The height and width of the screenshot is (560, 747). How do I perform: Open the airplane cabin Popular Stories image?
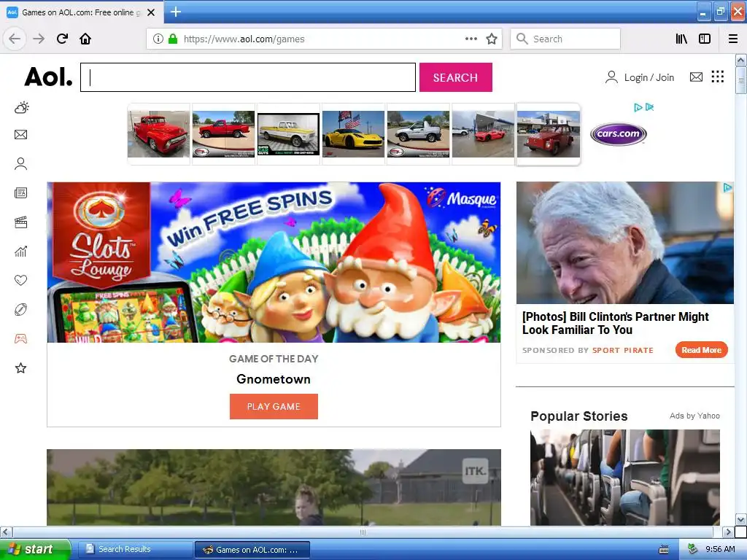pyautogui.click(x=624, y=477)
